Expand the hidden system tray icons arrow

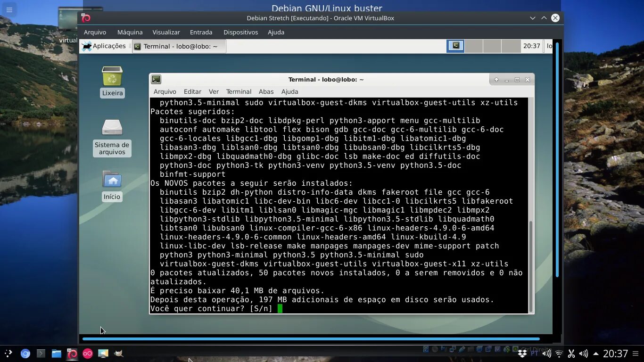click(x=596, y=354)
